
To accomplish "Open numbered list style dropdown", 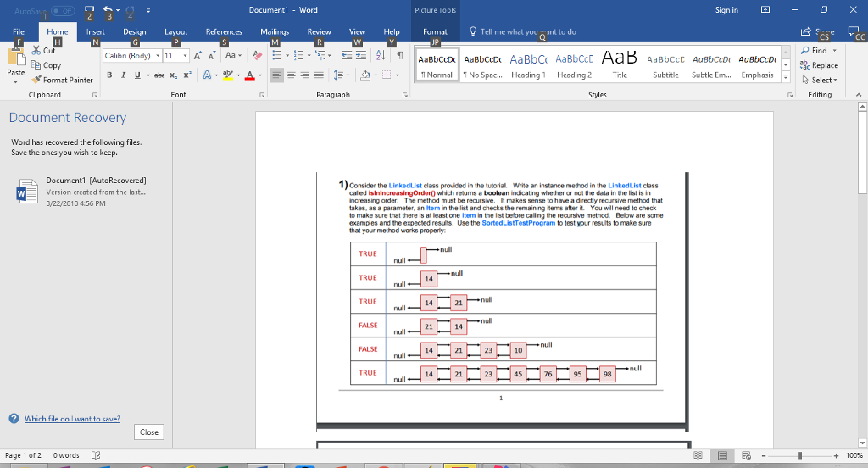I will coord(309,55).
